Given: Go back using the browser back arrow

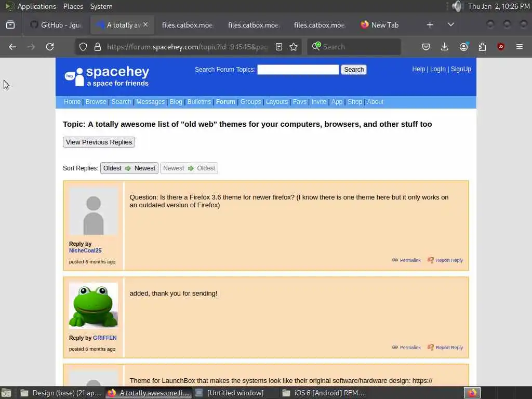Looking at the screenshot, I should (x=12, y=47).
